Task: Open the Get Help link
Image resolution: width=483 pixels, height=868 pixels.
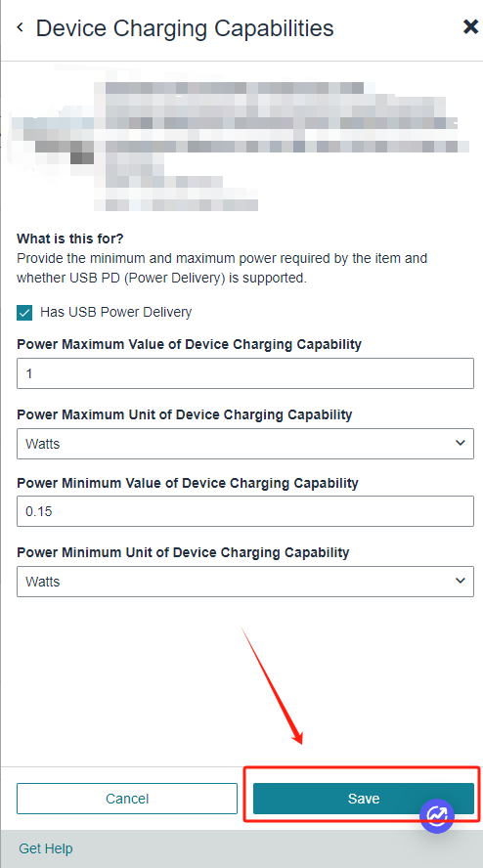Action: (x=46, y=848)
